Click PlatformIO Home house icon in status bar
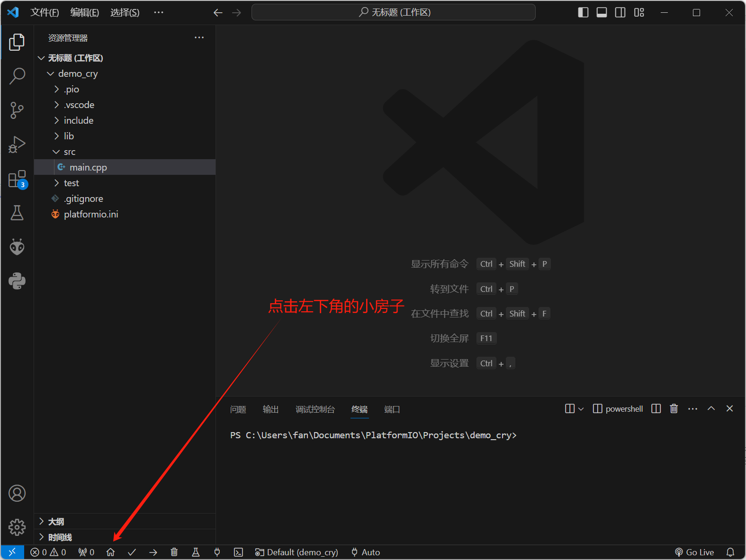 (110, 552)
